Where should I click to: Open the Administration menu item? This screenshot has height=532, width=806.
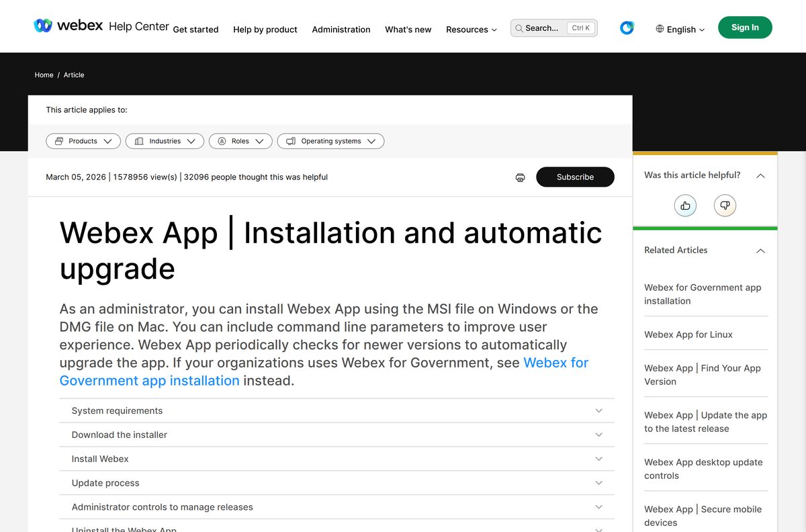[x=341, y=30]
